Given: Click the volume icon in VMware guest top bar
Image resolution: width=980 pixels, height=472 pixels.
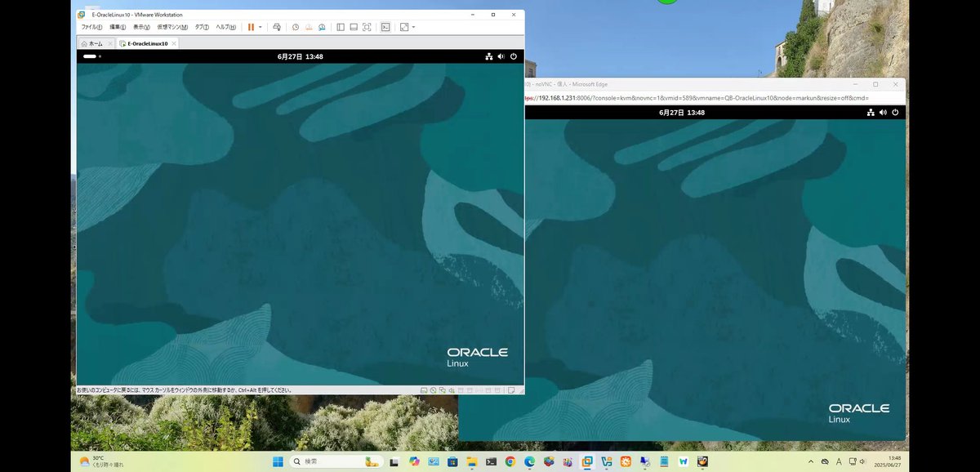Looking at the screenshot, I should point(501,56).
